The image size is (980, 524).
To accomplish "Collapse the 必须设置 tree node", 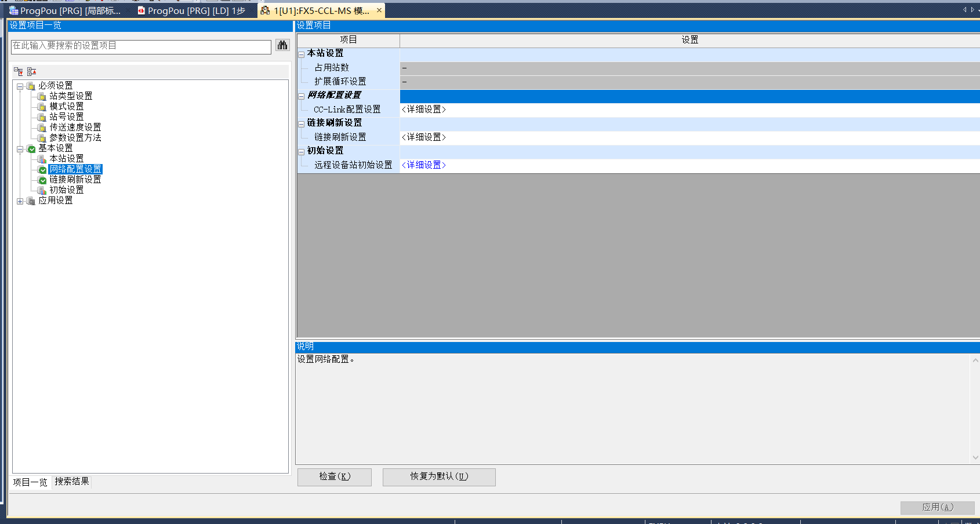I will tap(20, 86).
